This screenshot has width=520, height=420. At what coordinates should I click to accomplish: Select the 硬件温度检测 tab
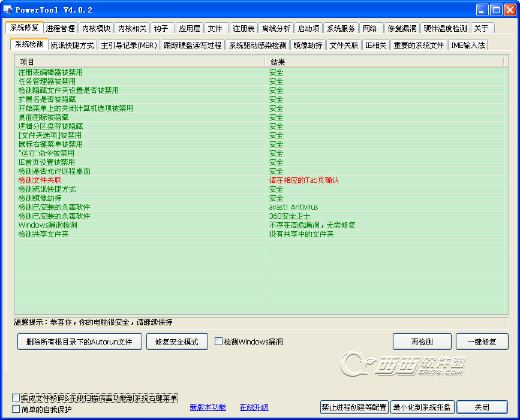[x=445, y=29]
